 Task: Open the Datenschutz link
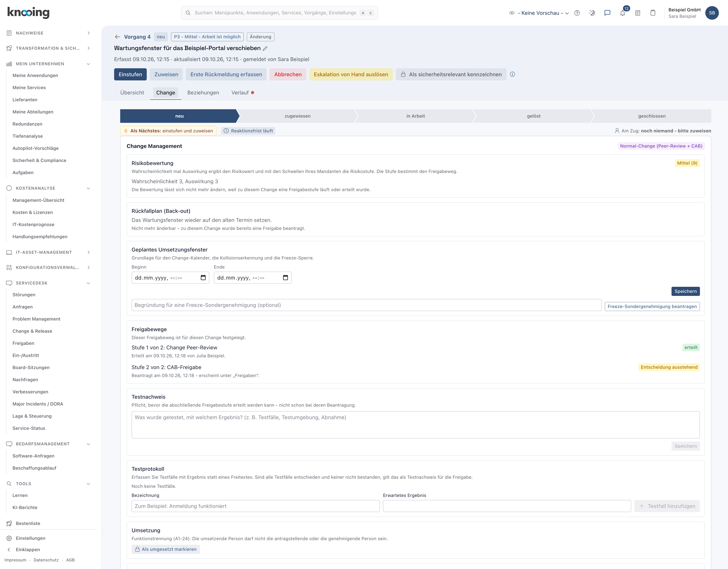click(46, 560)
